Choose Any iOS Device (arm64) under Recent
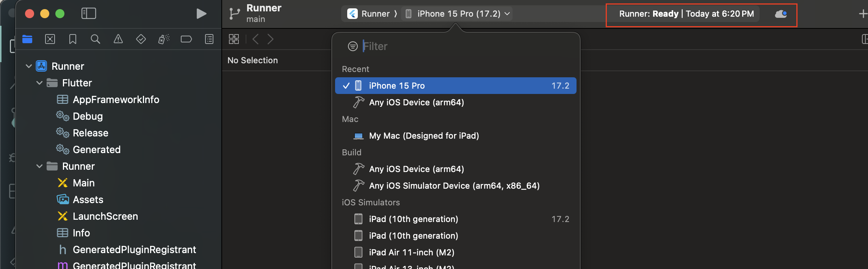868x269 pixels. coord(456,102)
